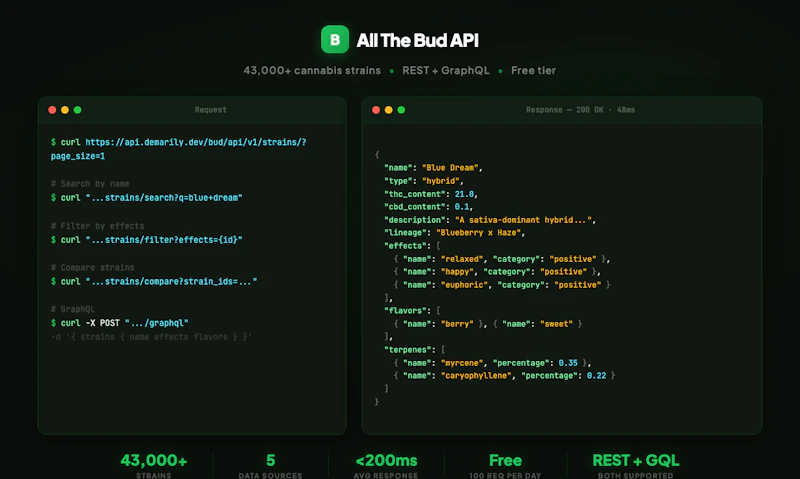800x479 pixels.
Task: Click the "terpenes" key
Action: tap(408, 350)
